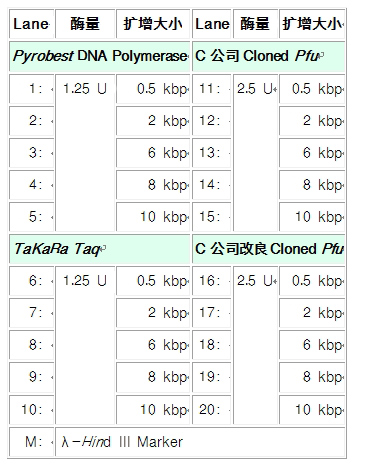The image size is (371, 465).
Task: Select the lane 20: cell
Action: [212, 409]
